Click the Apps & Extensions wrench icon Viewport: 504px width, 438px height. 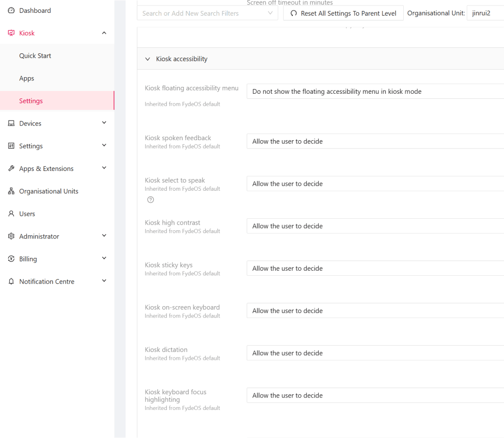[x=11, y=169]
